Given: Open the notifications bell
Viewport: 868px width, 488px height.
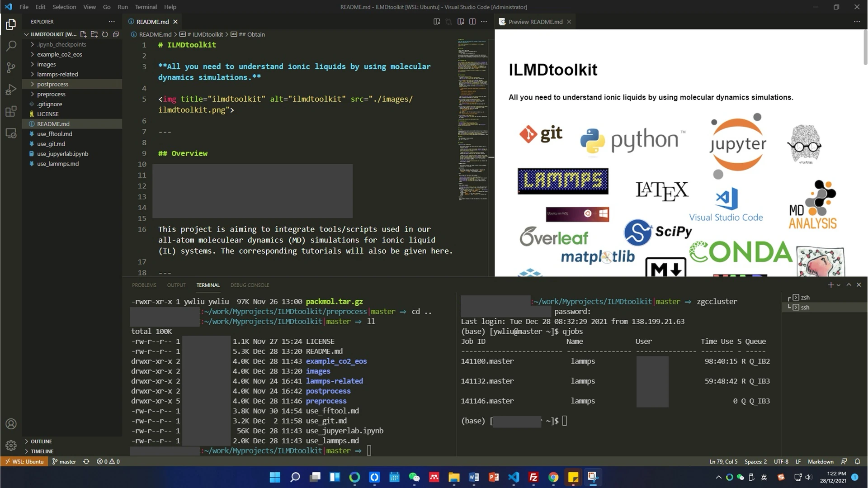Looking at the screenshot, I should (x=858, y=462).
